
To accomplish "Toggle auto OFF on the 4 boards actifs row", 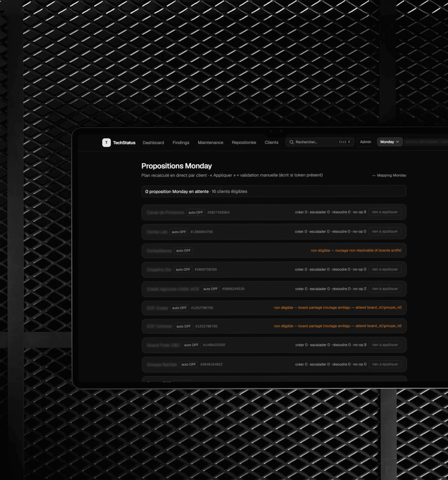I will point(183,251).
